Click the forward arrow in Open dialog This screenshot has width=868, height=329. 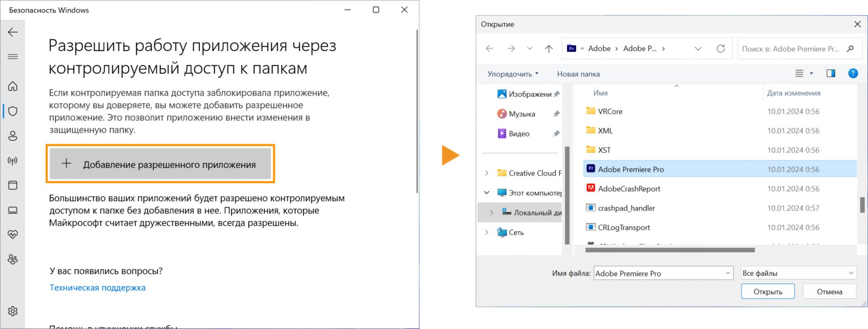[x=511, y=48]
